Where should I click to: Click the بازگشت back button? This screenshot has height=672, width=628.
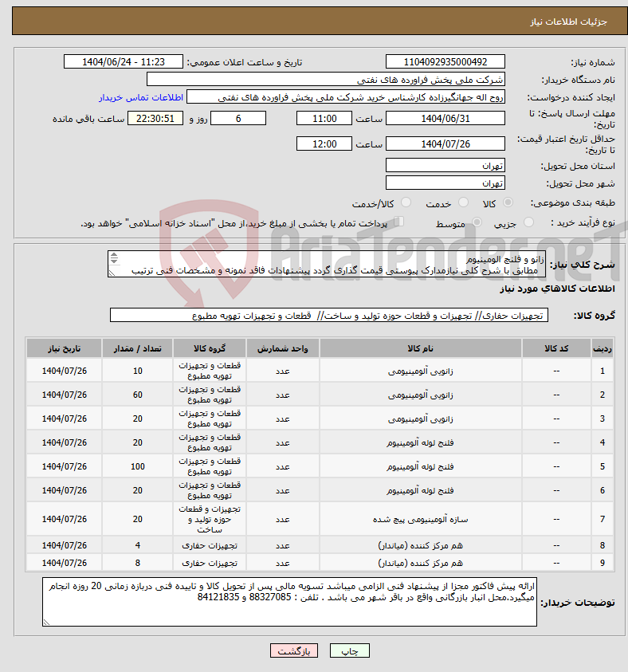(294, 650)
